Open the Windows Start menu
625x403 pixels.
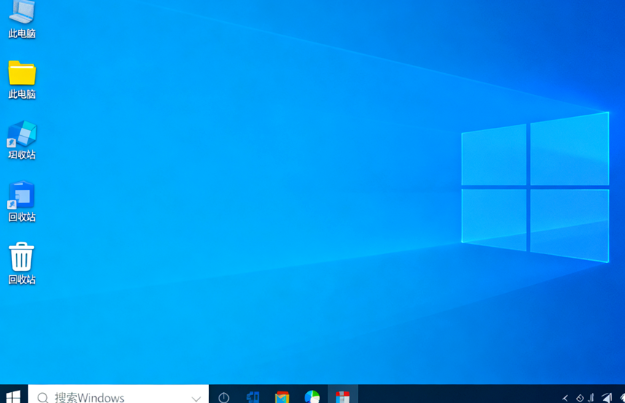[x=13, y=396]
